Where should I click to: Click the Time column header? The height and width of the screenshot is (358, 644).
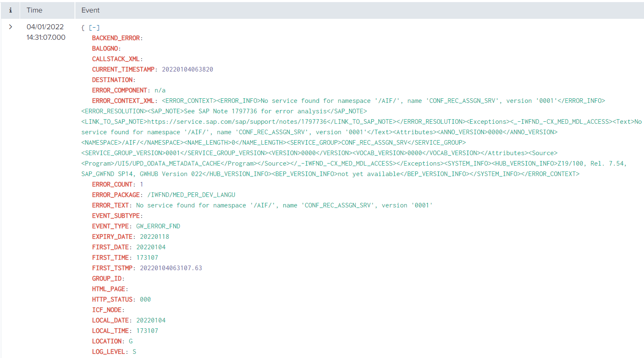click(x=33, y=10)
